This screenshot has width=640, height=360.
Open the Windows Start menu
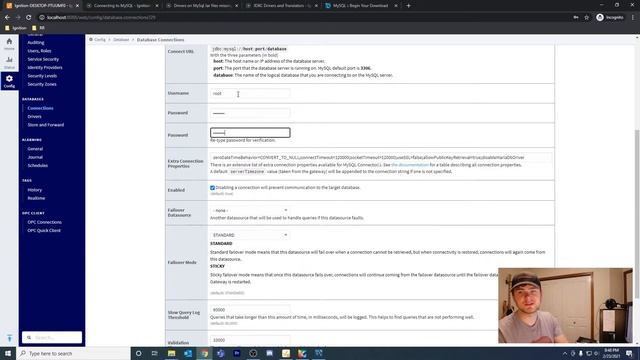pos(8,353)
